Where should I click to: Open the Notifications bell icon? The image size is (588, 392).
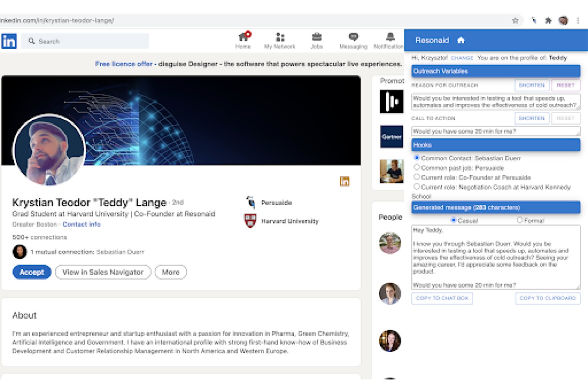pos(390,37)
